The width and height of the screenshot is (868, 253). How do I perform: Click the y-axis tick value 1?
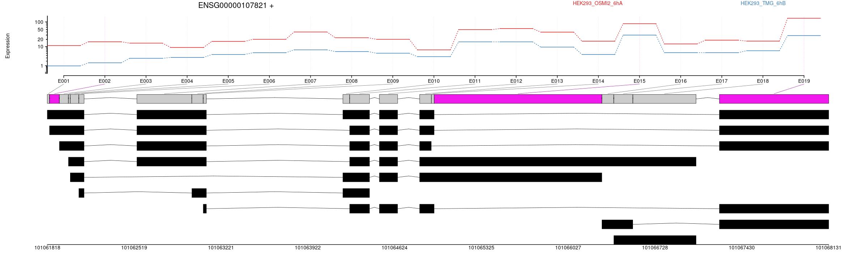coord(42,66)
